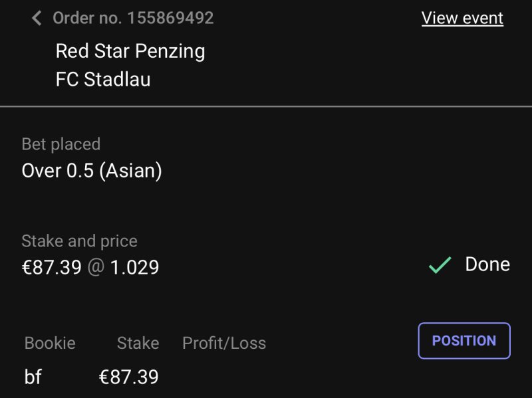Go back using the left chevron
The width and height of the screenshot is (532, 398).
pyautogui.click(x=37, y=18)
